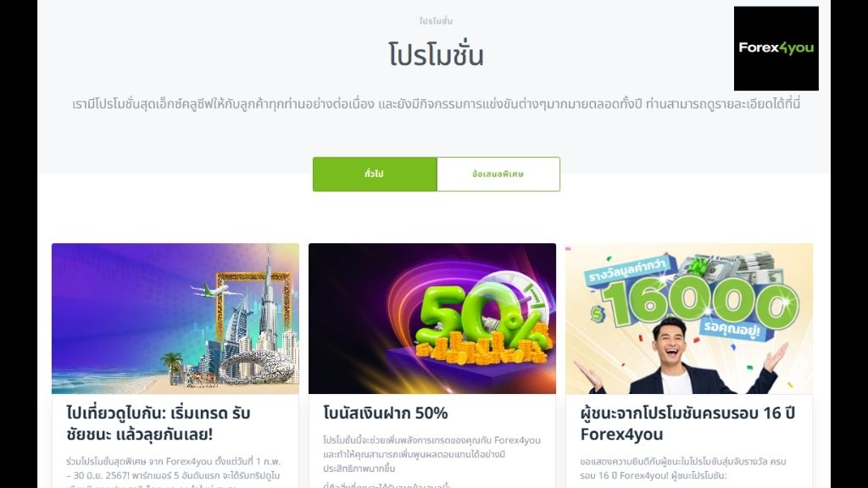Click the green 16000 prize number

click(x=701, y=302)
